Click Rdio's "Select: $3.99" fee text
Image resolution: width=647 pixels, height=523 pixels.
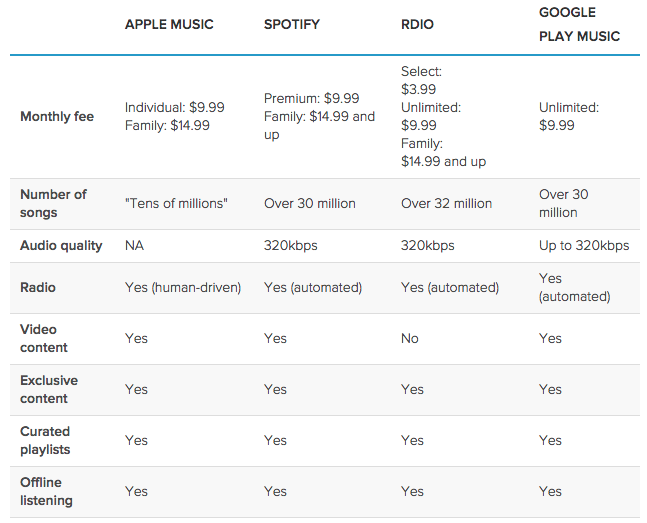pos(421,80)
